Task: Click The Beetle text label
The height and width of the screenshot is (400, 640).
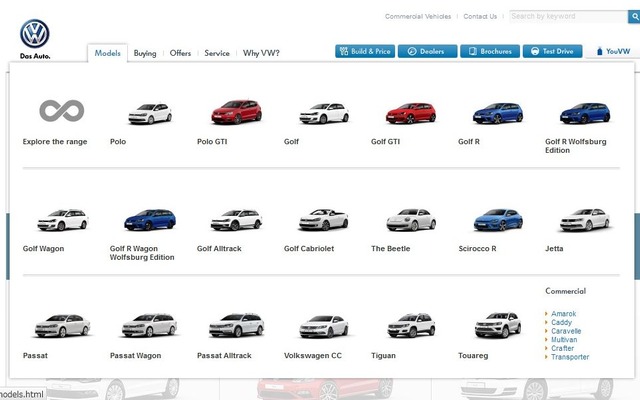Action: (391, 249)
